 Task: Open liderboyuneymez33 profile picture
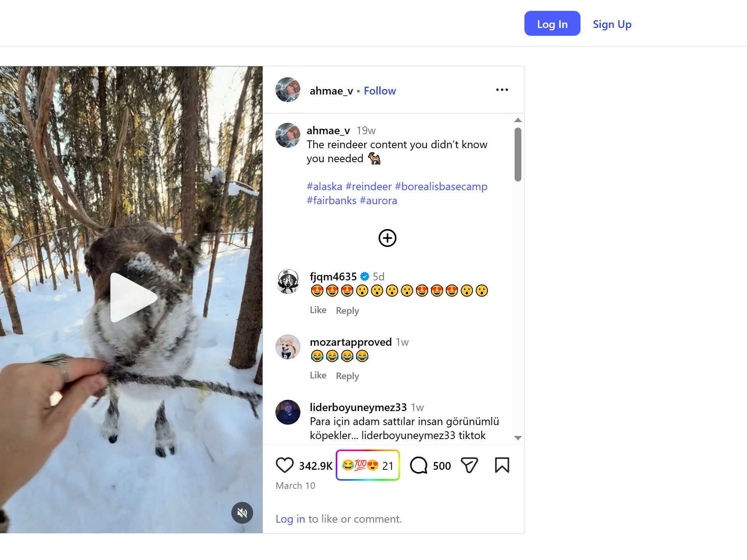(288, 412)
